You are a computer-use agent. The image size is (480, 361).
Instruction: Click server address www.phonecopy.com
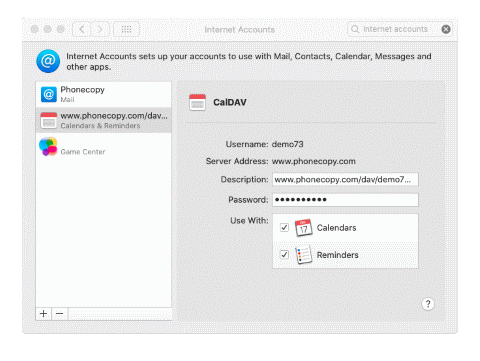coord(314,161)
